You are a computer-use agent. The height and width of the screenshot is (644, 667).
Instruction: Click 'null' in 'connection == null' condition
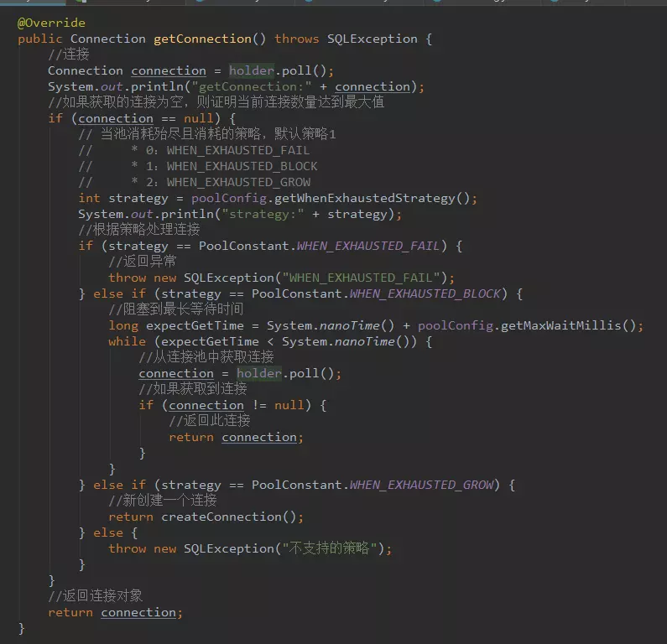click(x=199, y=118)
